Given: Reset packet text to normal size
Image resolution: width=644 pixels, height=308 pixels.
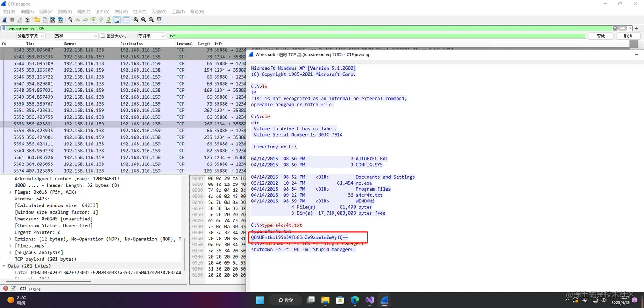Looking at the screenshot, I should [151, 20].
